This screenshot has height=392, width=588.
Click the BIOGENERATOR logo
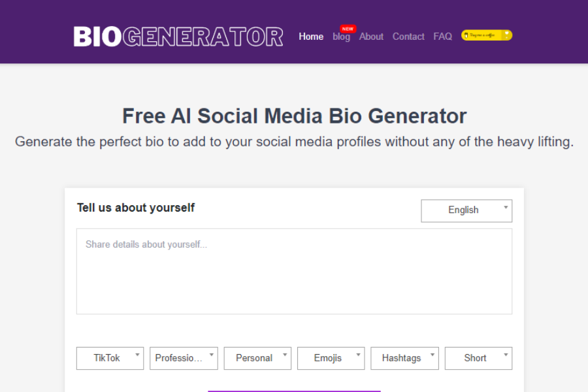(178, 36)
